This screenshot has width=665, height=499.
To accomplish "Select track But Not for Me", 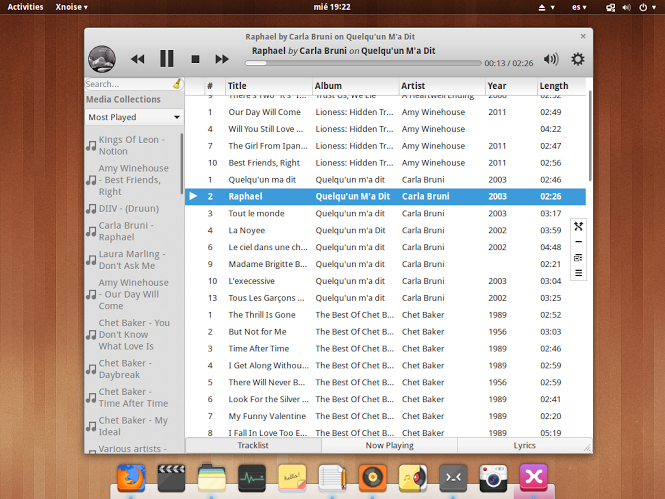I will point(386,332).
